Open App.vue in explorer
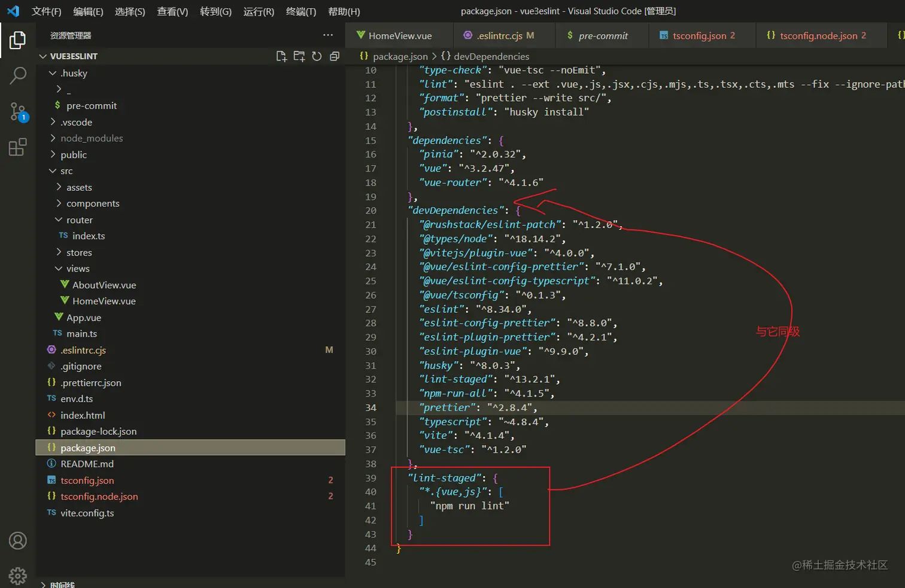This screenshot has width=905, height=588. tap(190, 318)
